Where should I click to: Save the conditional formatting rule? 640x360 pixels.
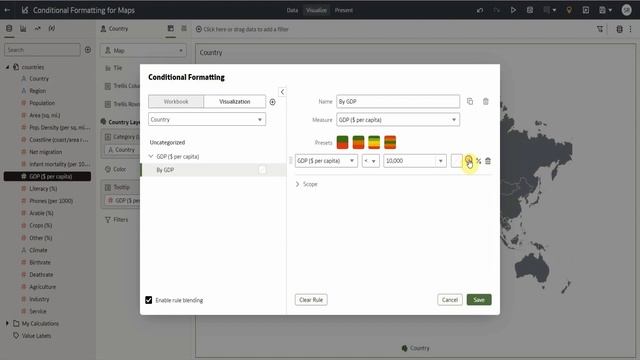click(x=479, y=300)
